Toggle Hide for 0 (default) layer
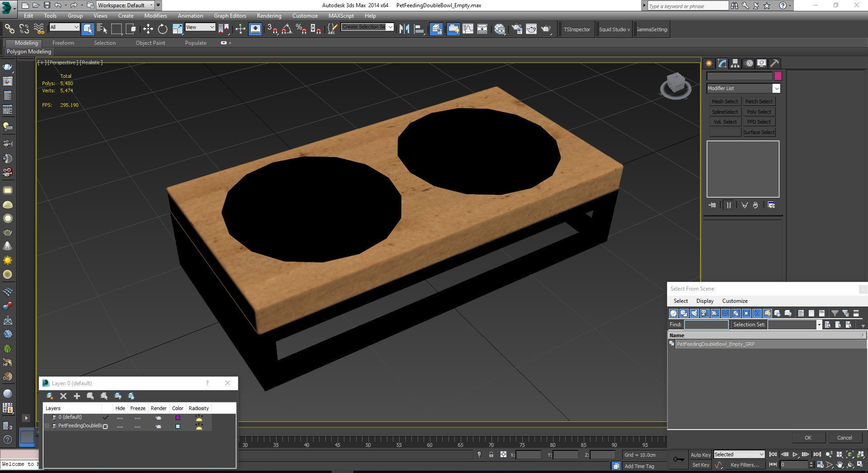This screenshot has width=868, height=473. coord(120,418)
